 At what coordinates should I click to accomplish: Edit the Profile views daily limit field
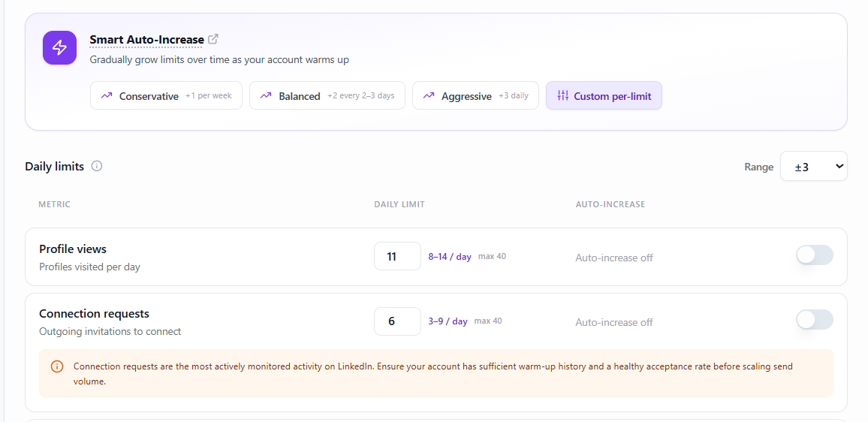pyautogui.click(x=397, y=256)
